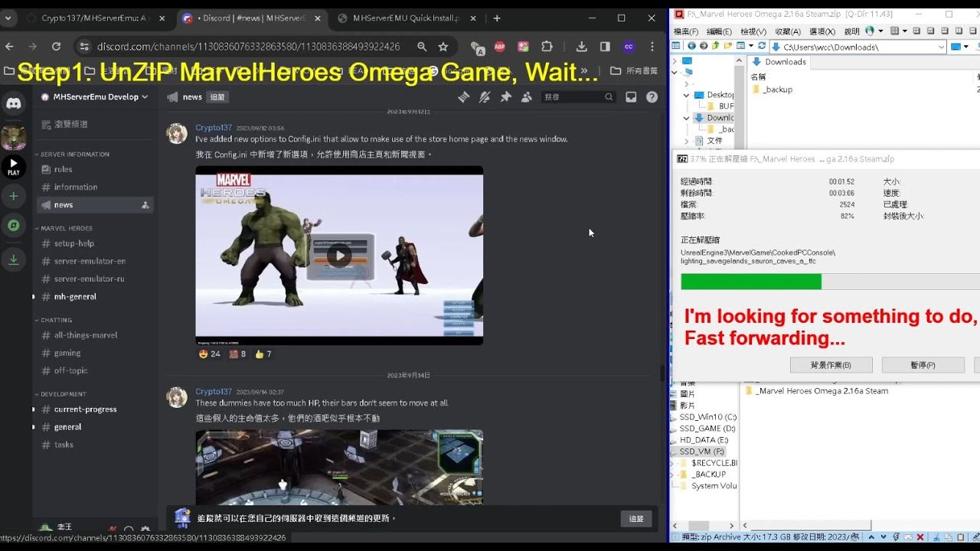
Task: Toggle Q-Dir tree view pane icon
Action: coord(676,46)
